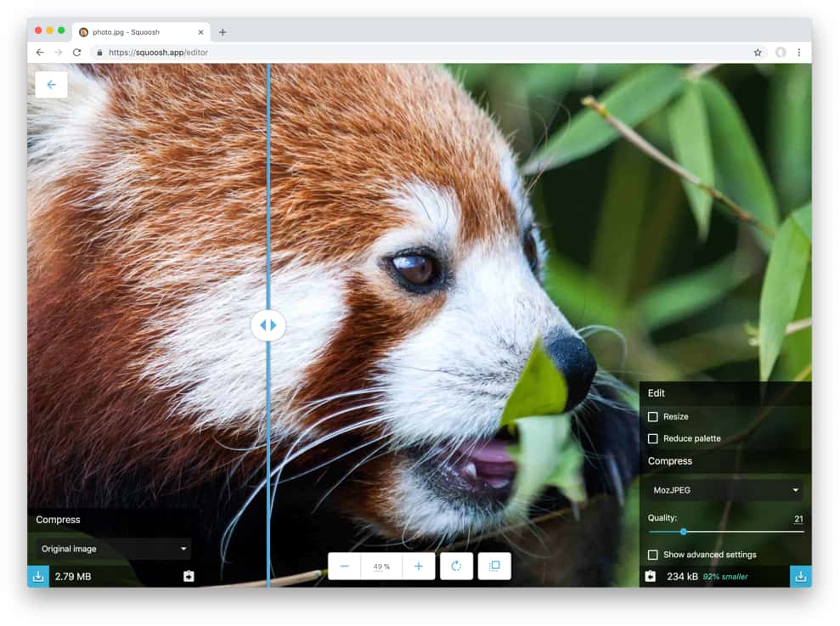Click the download icon next to 2.79 MB

[x=37, y=576]
